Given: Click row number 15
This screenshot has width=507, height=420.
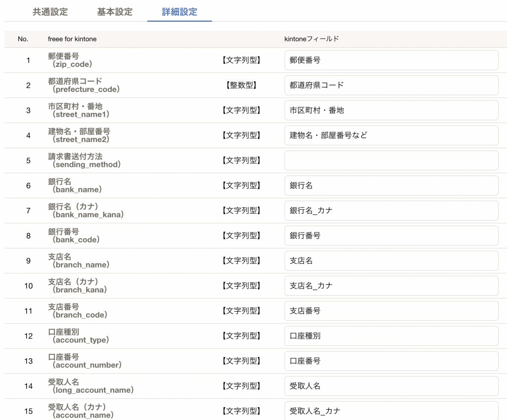Looking at the screenshot, I should tap(28, 411).
